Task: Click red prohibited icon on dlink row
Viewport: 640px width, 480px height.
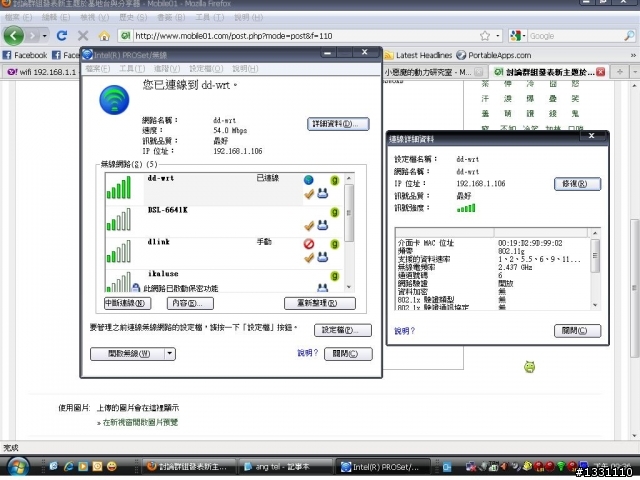Action: coord(309,244)
